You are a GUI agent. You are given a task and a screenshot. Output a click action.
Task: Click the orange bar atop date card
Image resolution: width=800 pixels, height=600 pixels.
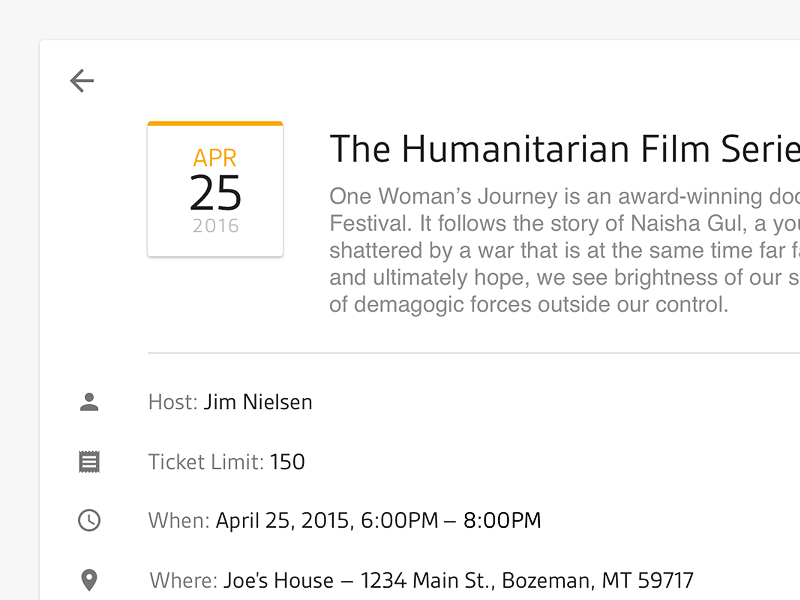click(x=215, y=123)
